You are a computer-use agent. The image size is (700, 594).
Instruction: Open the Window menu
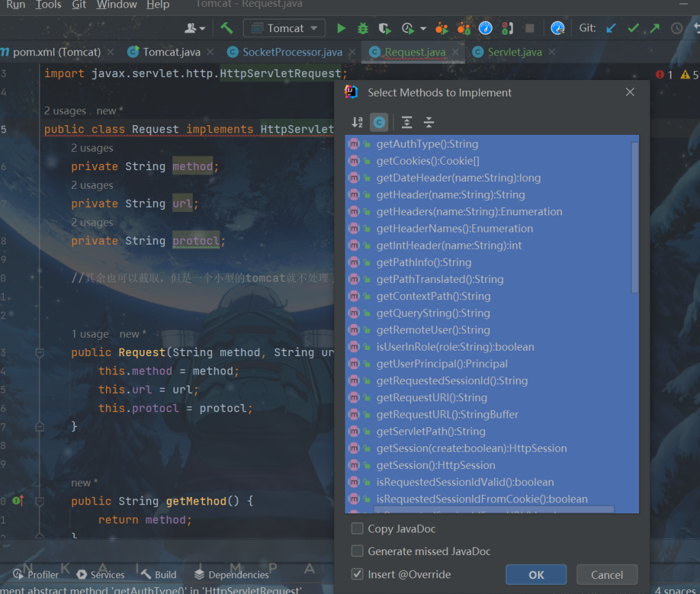click(116, 5)
